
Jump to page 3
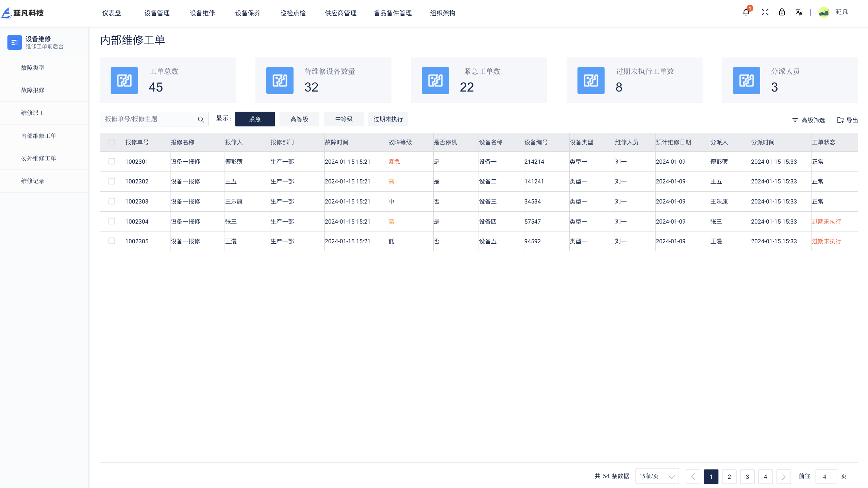pyautogui.click(x=747, y=476)
